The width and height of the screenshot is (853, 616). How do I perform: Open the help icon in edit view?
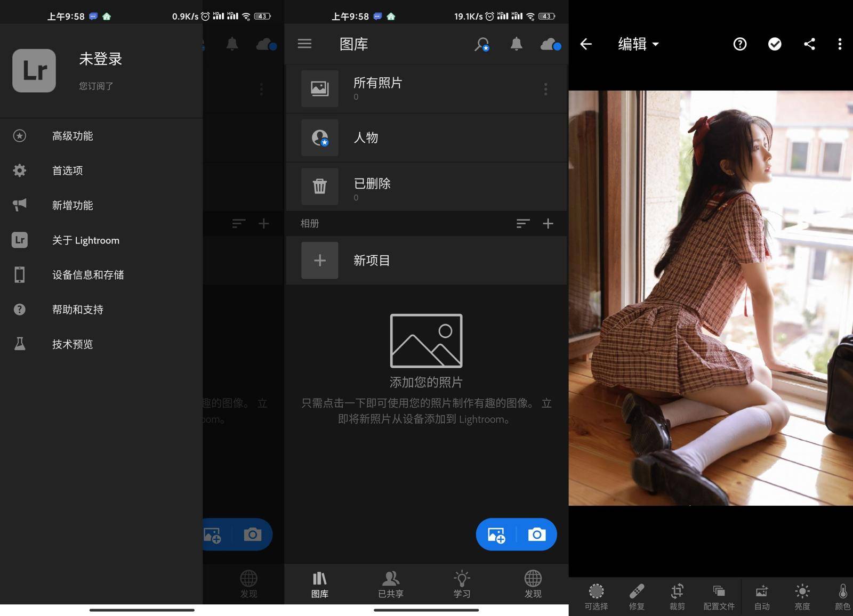pos(739,44)
